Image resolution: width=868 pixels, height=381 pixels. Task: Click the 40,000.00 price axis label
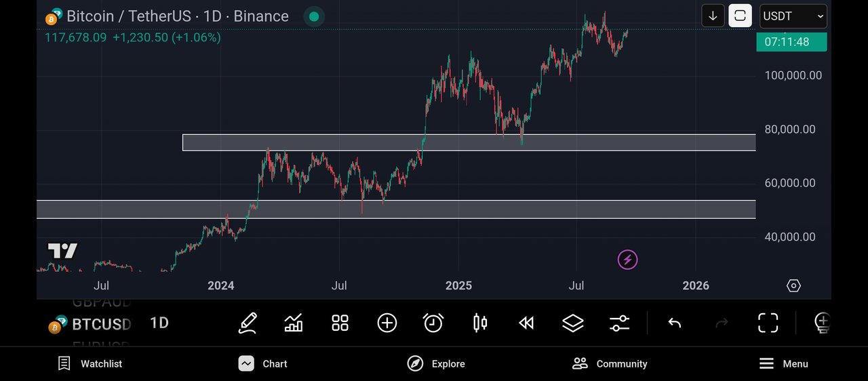point(789,237)
